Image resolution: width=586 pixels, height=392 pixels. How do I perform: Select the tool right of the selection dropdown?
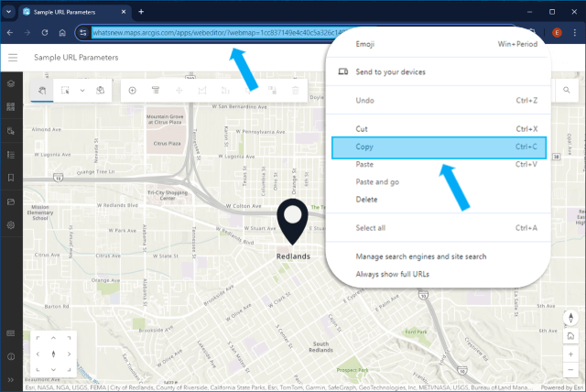pyautogui.click(x=100, y=90)
